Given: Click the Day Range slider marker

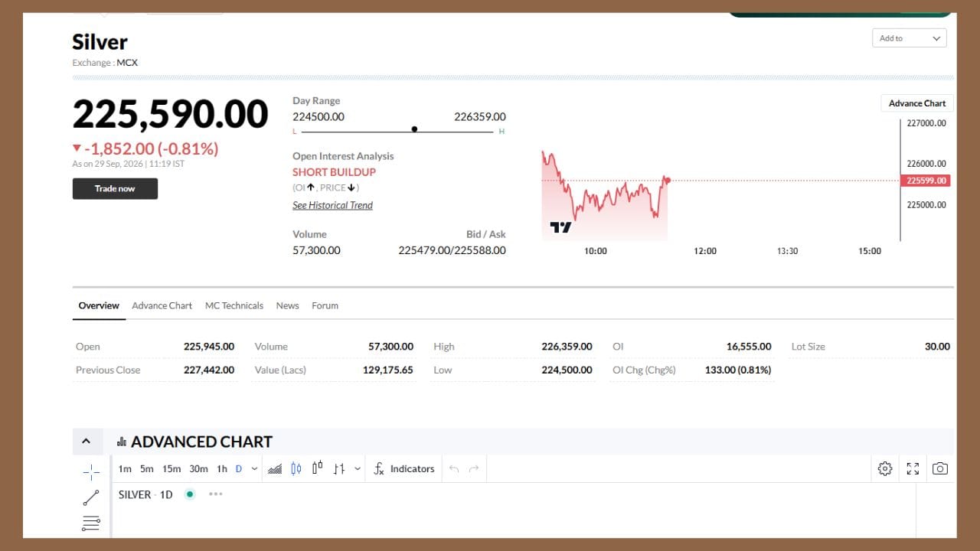Looking at the screenshot, I should (x=414, y=129).
